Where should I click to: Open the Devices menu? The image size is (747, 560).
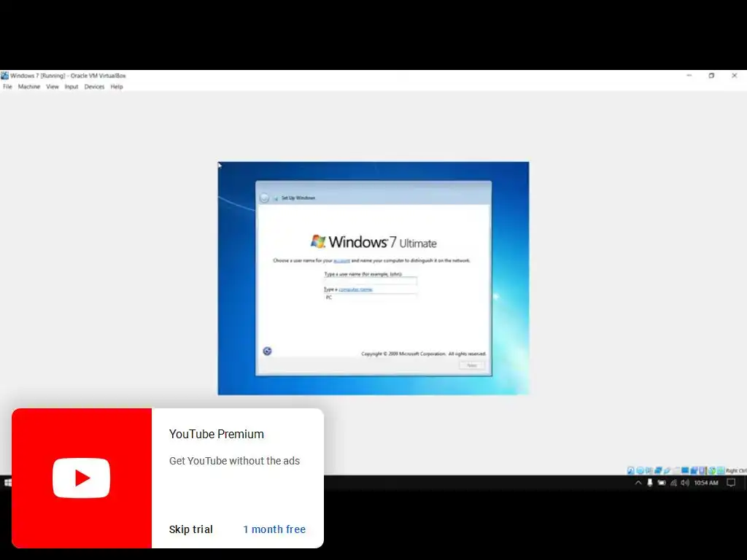94,87
